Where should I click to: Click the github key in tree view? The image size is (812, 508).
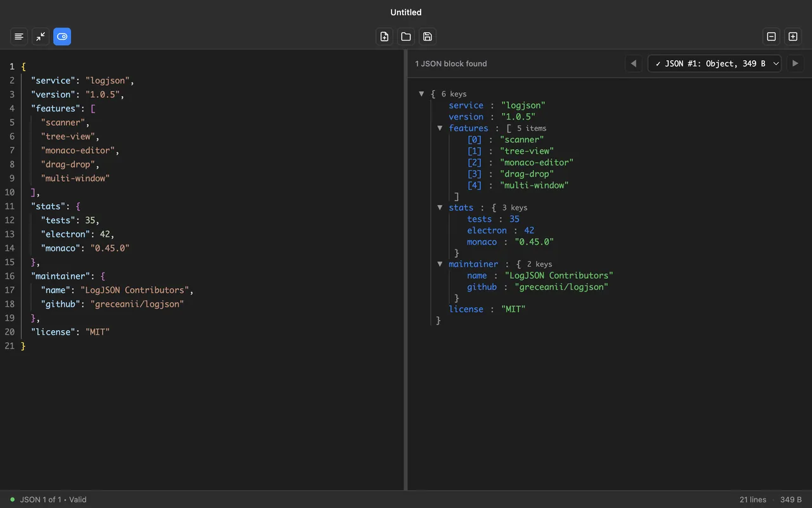pos(481,287)
